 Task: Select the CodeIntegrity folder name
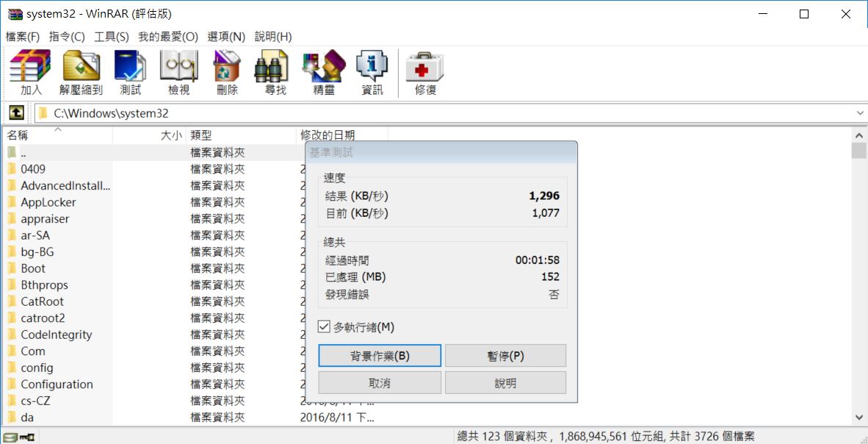[x=57, y=334]
